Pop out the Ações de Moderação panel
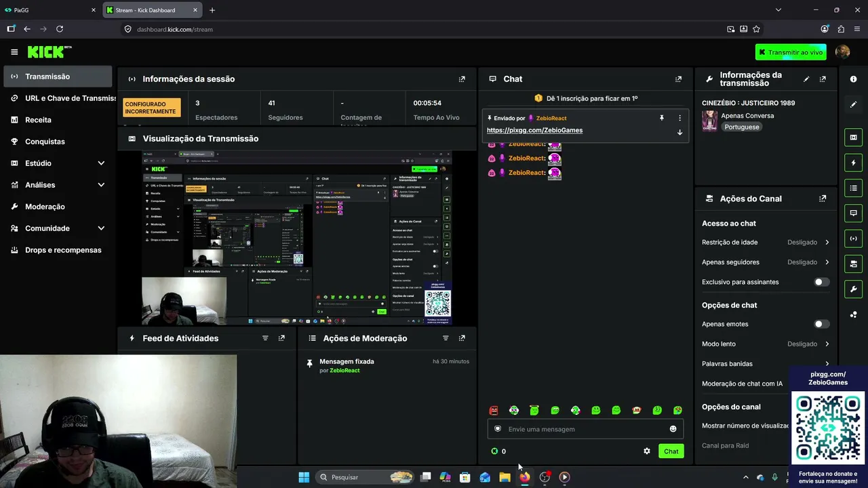This screenshot has width=868, height=488. [462, 338]
